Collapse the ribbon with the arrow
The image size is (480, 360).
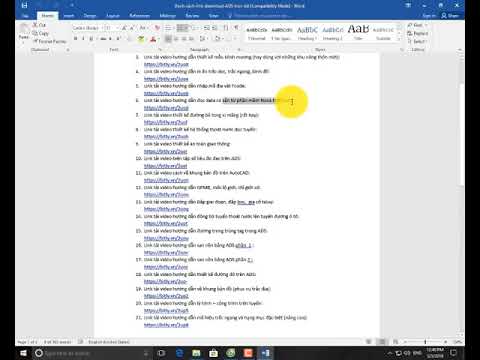pyautogui.click(x=460, y=50)
